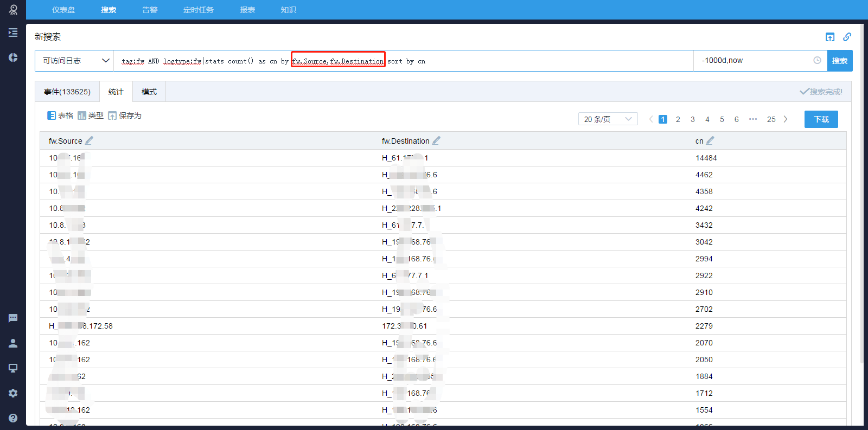Screen dimensions: 868x430
Task: Open the pie chart sidebar icon
Action: 13,57
